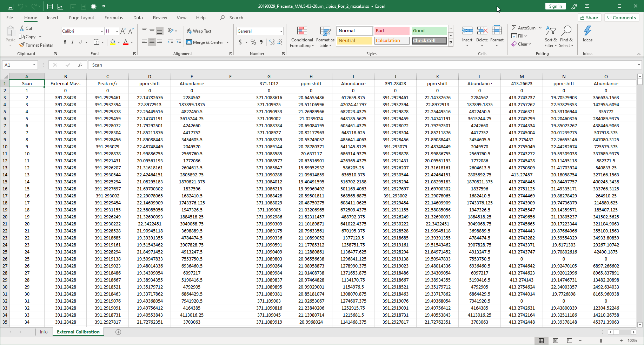Open Format cells menu icon

(x=497, y=31)
